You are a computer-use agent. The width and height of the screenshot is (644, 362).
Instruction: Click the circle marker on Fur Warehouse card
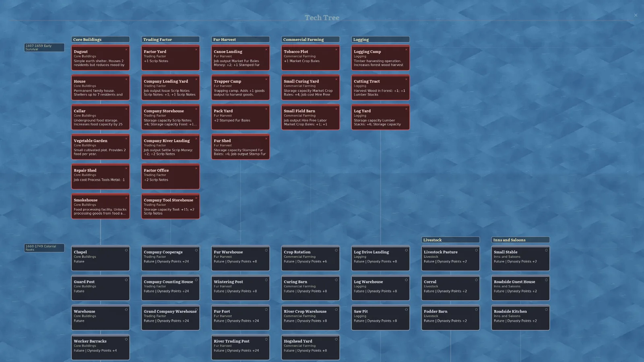(x=266, y=250)
